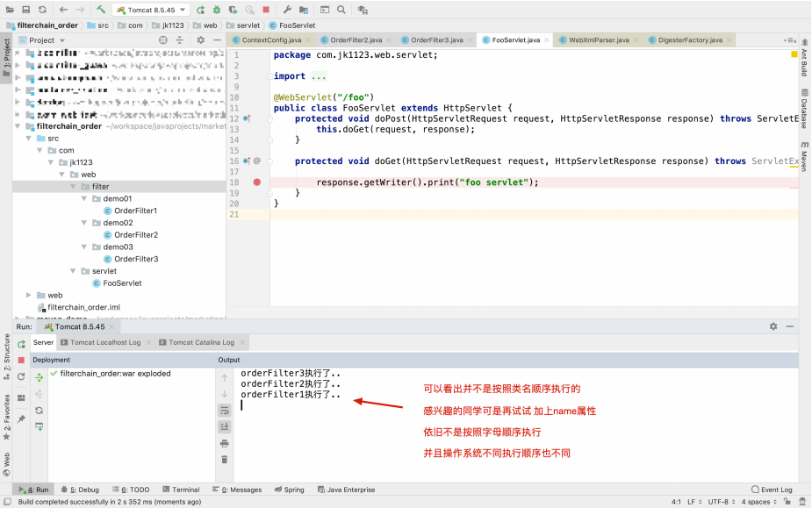Toggle soft-wrap in Output console

pos(224,411)
